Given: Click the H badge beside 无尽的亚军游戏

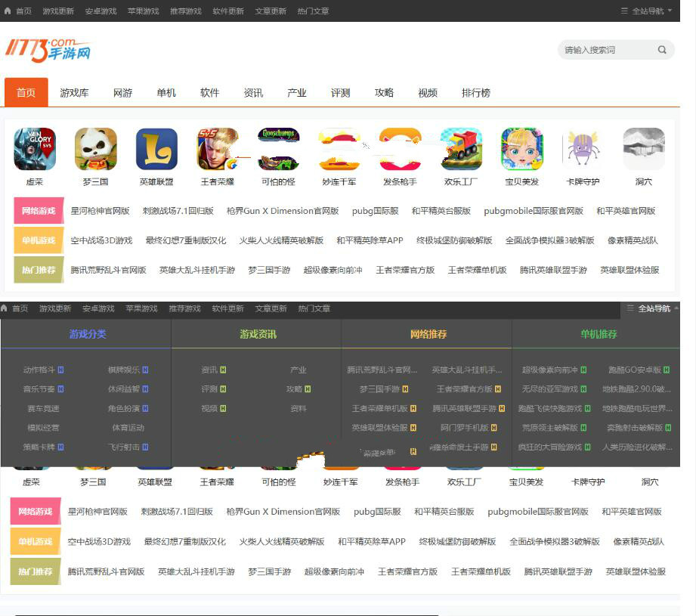Looking at the screenshot, I should 583,389.
